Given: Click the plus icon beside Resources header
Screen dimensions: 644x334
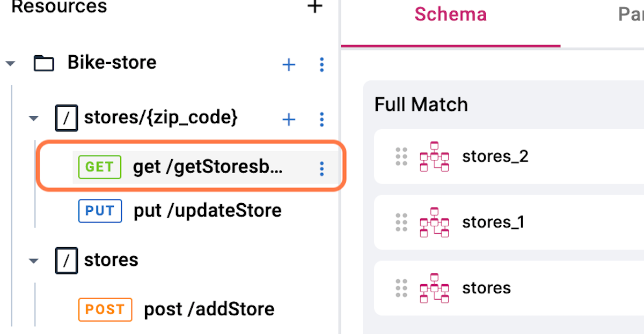Looking at the screenshot, I should pyautogui.click(x=314, y=6).
